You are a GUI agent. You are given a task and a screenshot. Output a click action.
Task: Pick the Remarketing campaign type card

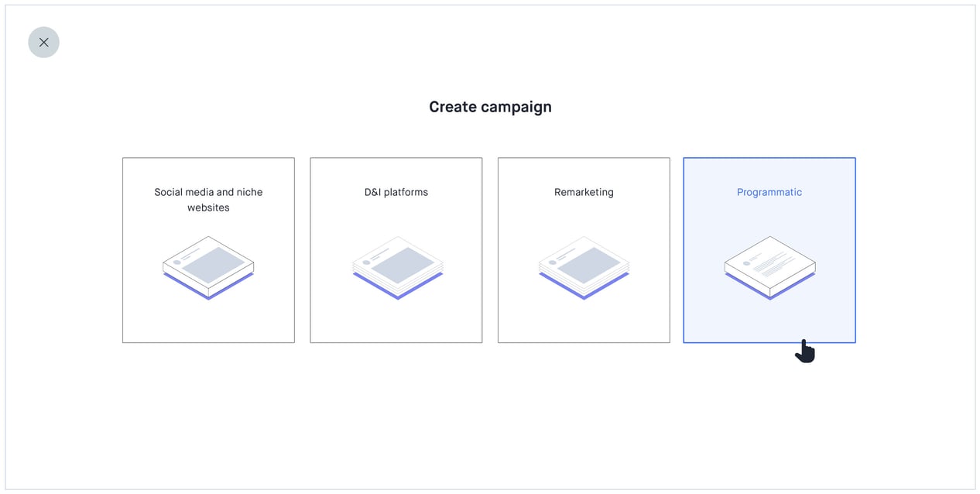[x=584, y=317]
